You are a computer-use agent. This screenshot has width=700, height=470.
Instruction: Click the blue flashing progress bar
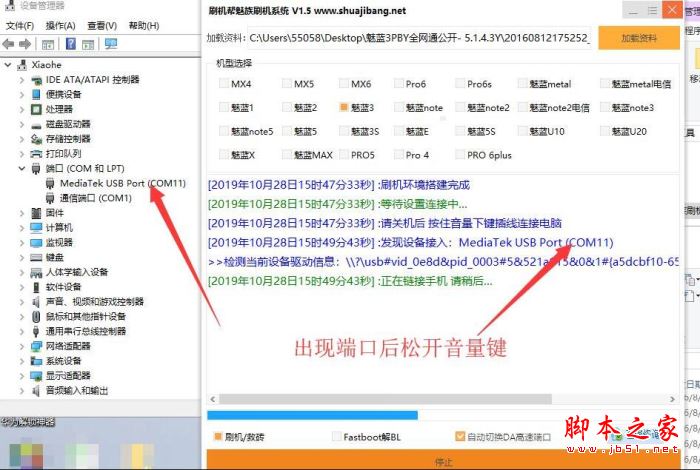coord(312,415)
